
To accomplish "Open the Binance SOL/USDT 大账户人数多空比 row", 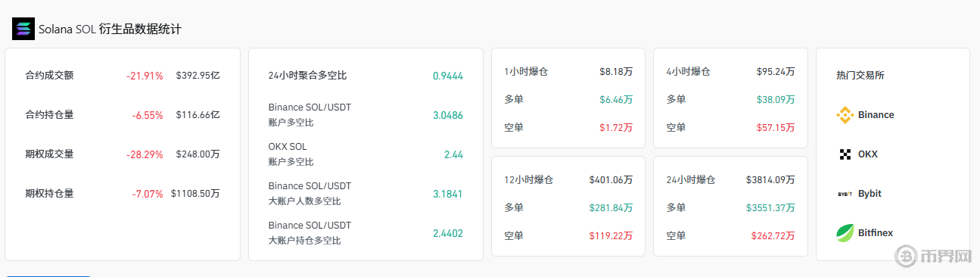I will point(366,194).
